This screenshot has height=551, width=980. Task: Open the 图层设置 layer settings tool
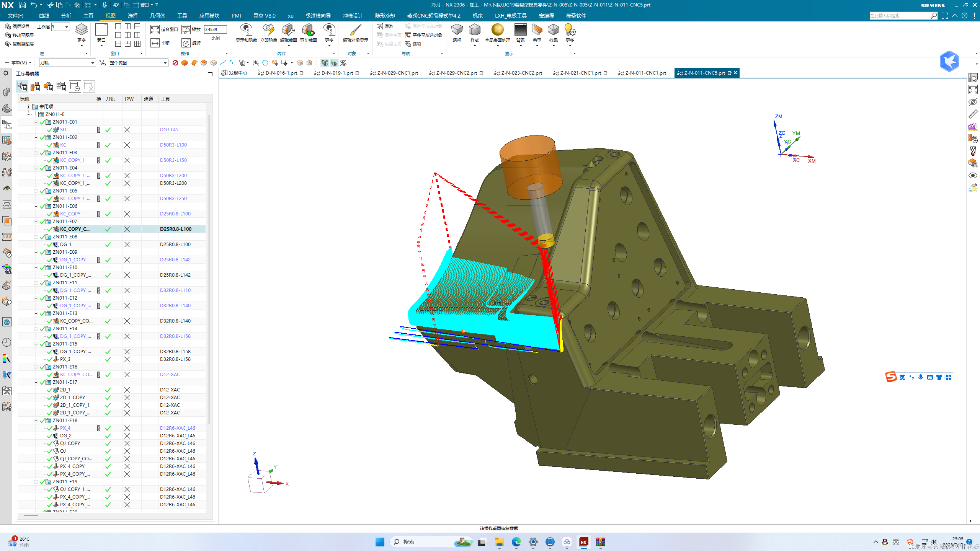18,26
